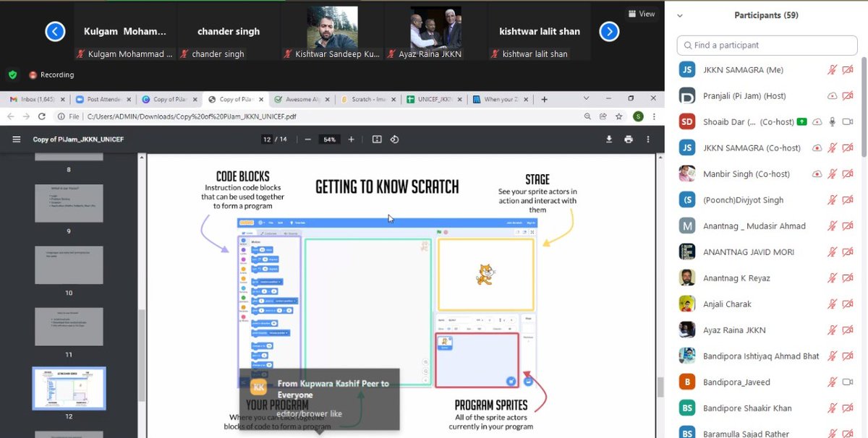
Task: Select Anantnag K Reyaz participant row
Action: click(x=767, y=278)
